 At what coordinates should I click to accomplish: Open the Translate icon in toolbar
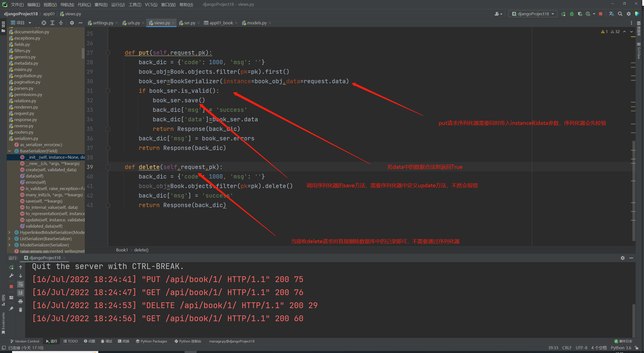611,14
